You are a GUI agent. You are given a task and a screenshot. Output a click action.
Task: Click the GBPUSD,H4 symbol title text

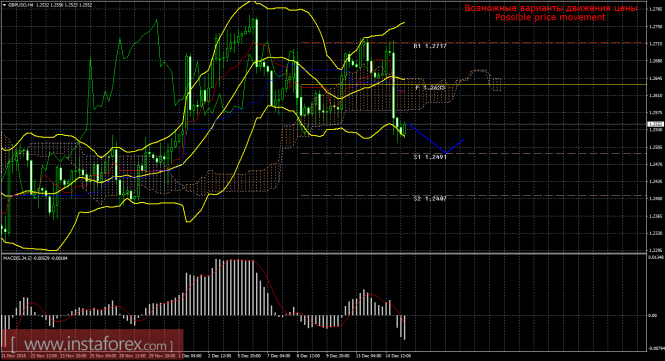tap(21, 5)
